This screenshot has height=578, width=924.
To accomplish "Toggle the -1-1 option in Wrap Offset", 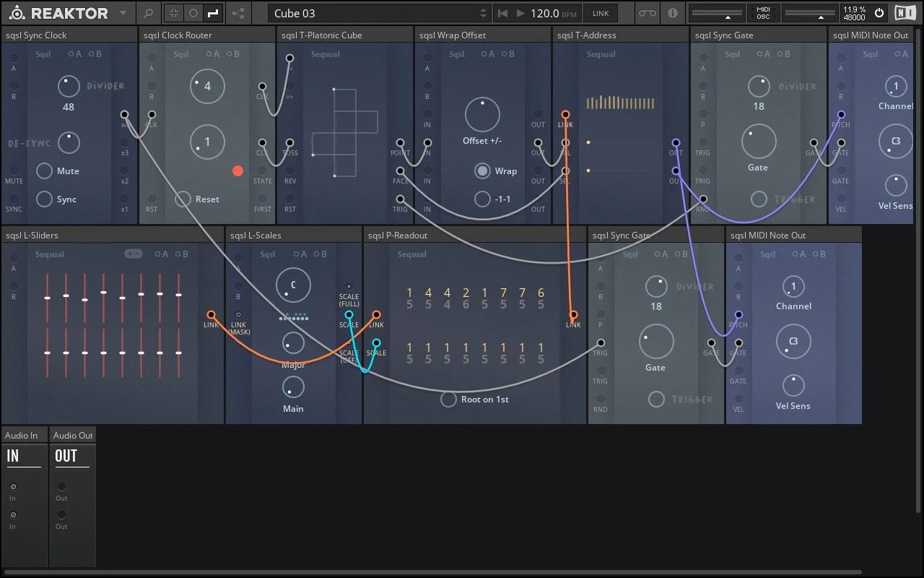I will tap(482, 199).
